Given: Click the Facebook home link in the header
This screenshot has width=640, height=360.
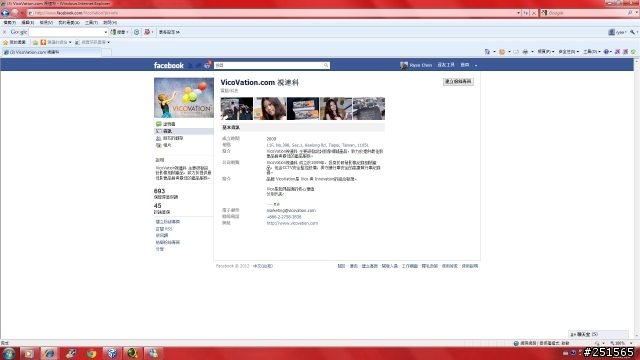Looking at the screenshot, I should 464,65.
